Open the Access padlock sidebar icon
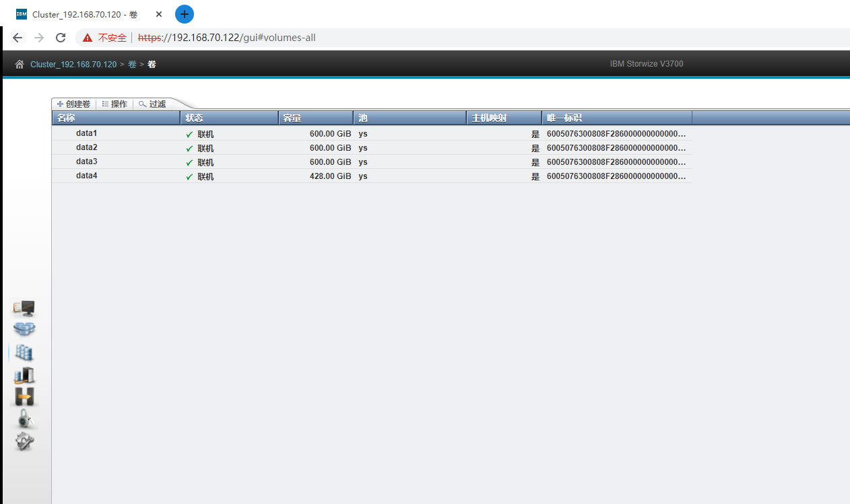 (x=24, y=419)
